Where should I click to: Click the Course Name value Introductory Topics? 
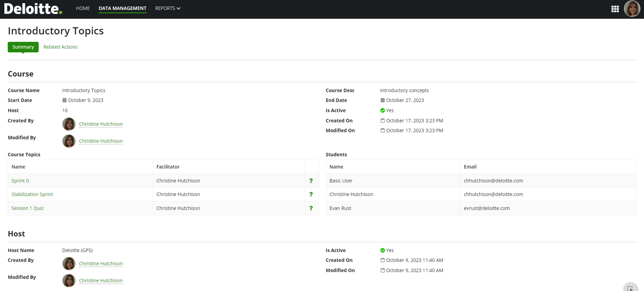click(84, 90)
